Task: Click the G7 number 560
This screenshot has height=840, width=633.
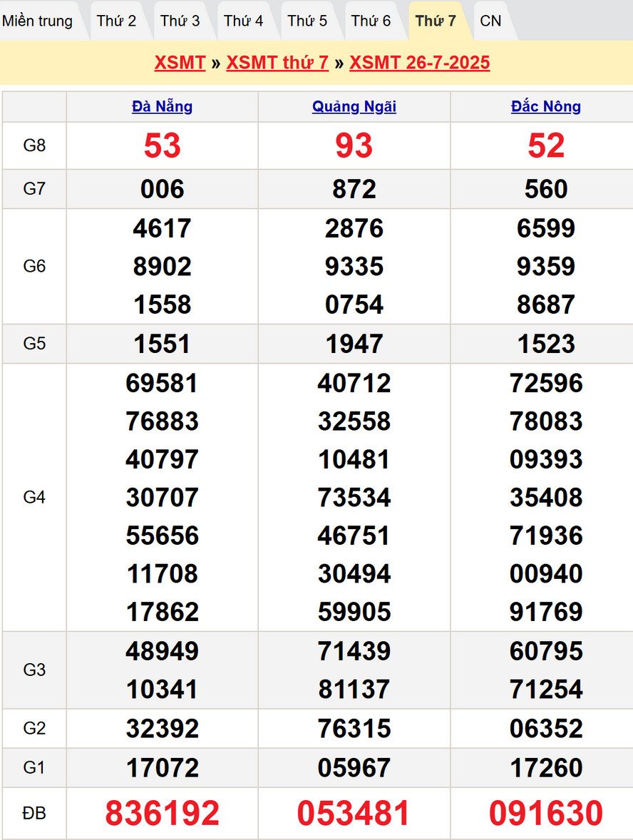Action: pos(546,190)
